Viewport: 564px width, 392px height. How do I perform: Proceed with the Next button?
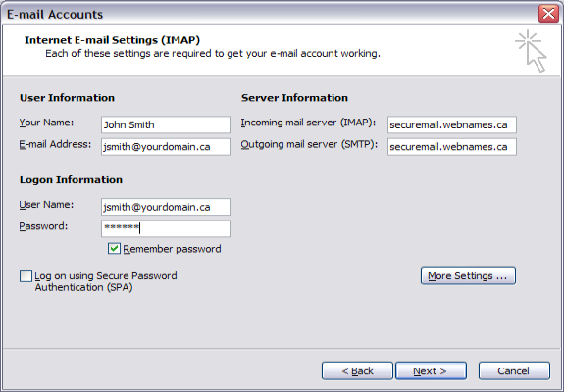431,370
